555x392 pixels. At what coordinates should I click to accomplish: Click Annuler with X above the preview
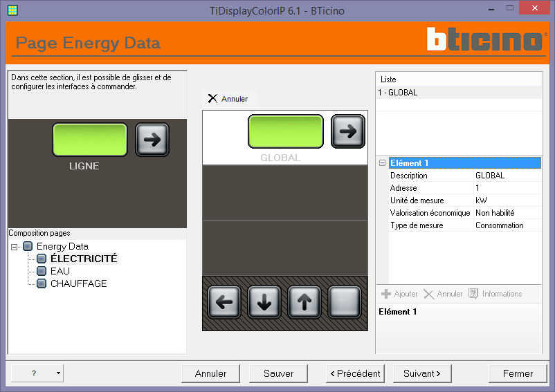pyautogui.click(x=228, y=99)
